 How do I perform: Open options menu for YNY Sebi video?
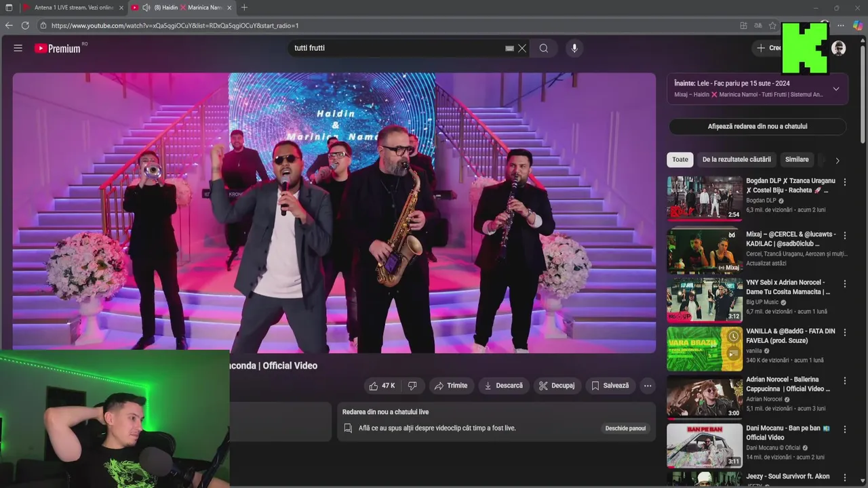(845, 283)
